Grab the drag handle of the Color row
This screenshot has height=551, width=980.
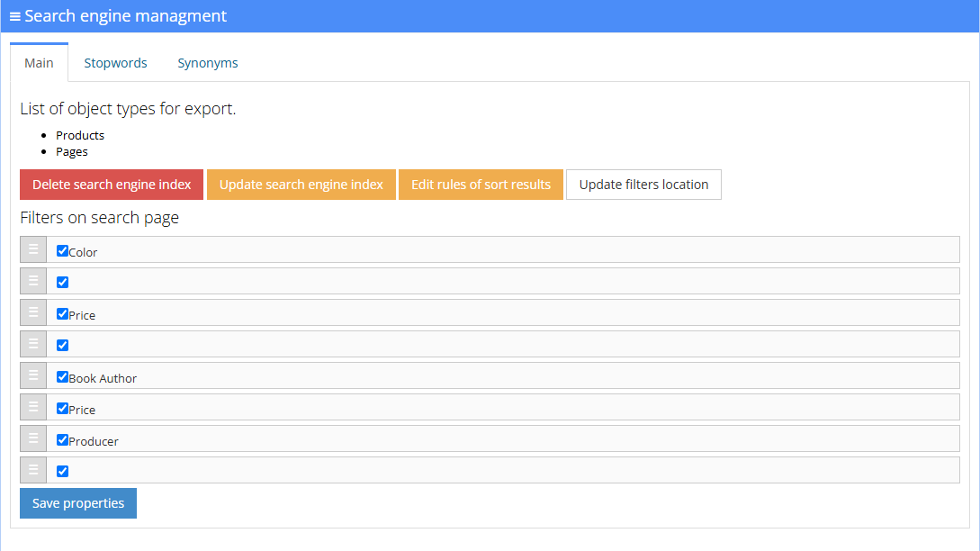point(33,249)
